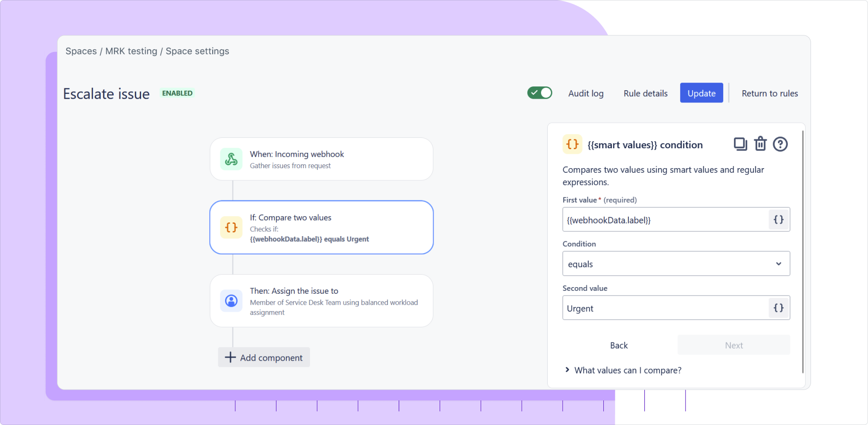
Task: Select the Incoming webhook trigger icon
Action: [231, 159]
